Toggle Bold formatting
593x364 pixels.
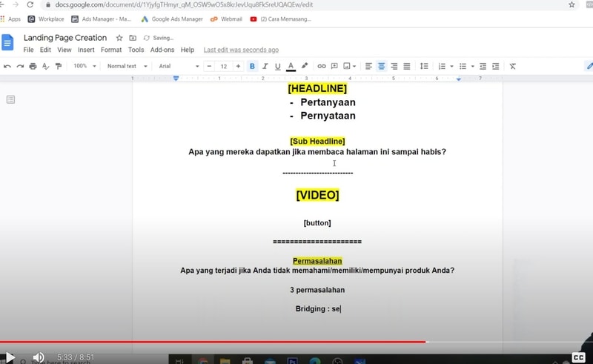(x=252, y=67)
